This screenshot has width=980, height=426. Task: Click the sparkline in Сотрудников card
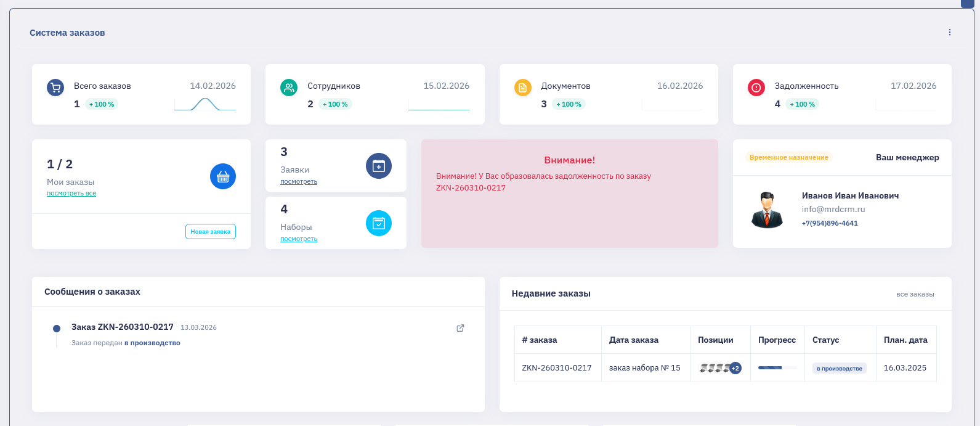click(x=439, y=104)
